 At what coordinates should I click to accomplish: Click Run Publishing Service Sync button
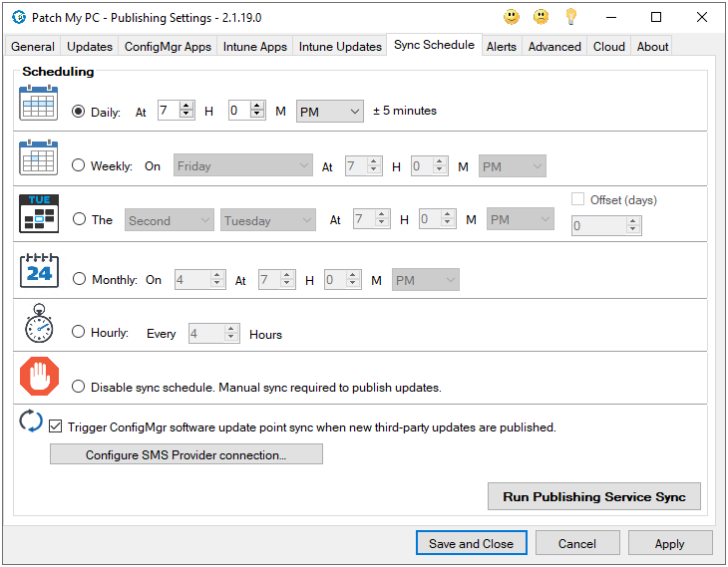[x=593, y=496]
